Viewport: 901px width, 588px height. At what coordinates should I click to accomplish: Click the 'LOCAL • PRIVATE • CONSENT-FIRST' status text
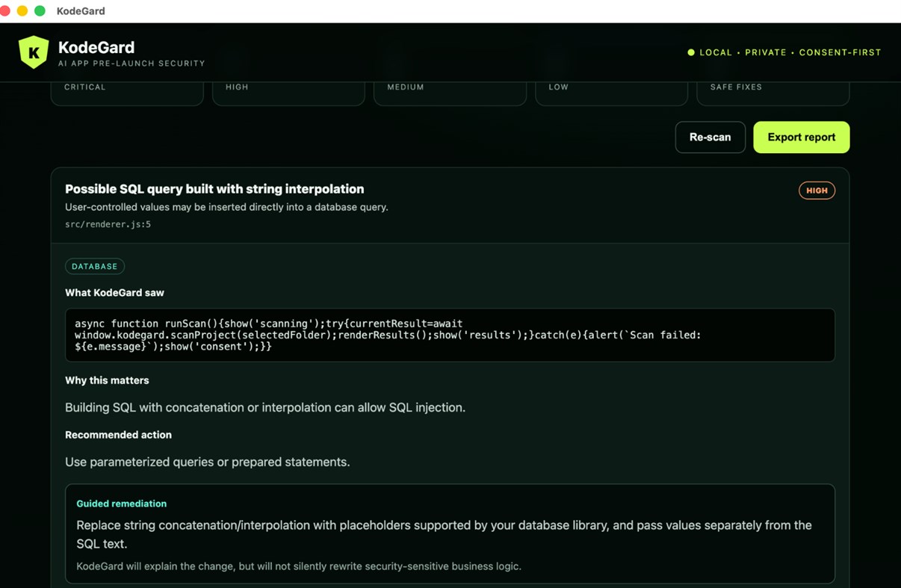coord(790,52)
